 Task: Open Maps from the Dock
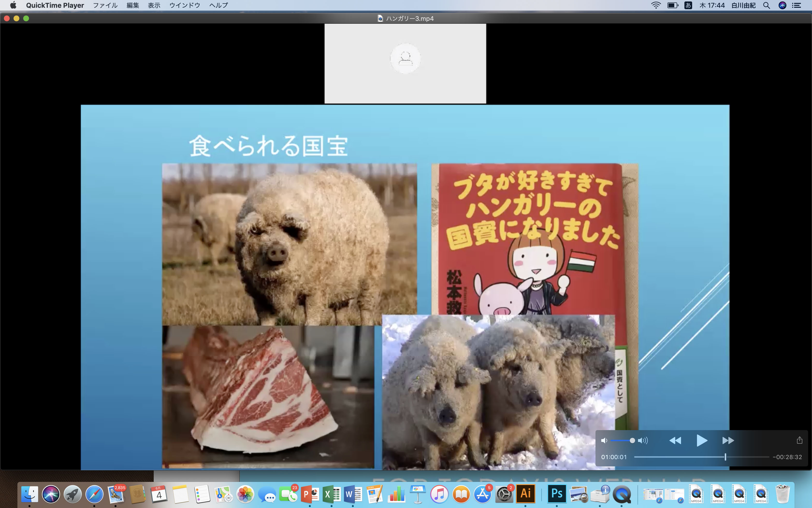[224, 494]
